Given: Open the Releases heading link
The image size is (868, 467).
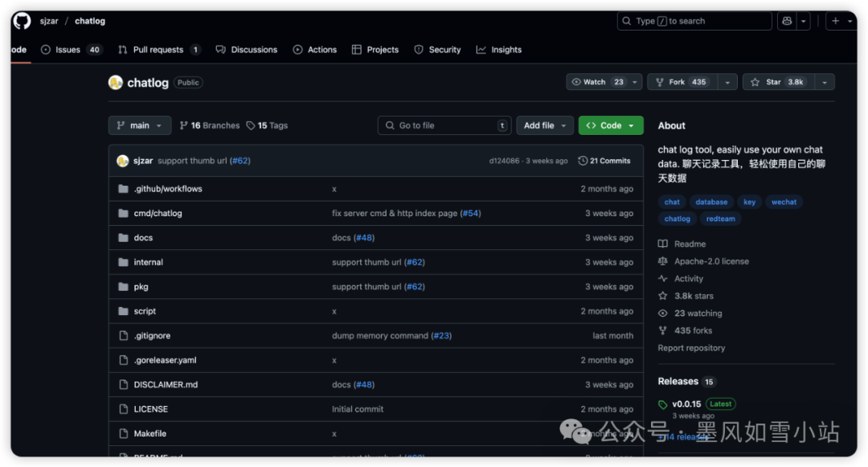Looking at the screenshot, I should click(678, 381).
